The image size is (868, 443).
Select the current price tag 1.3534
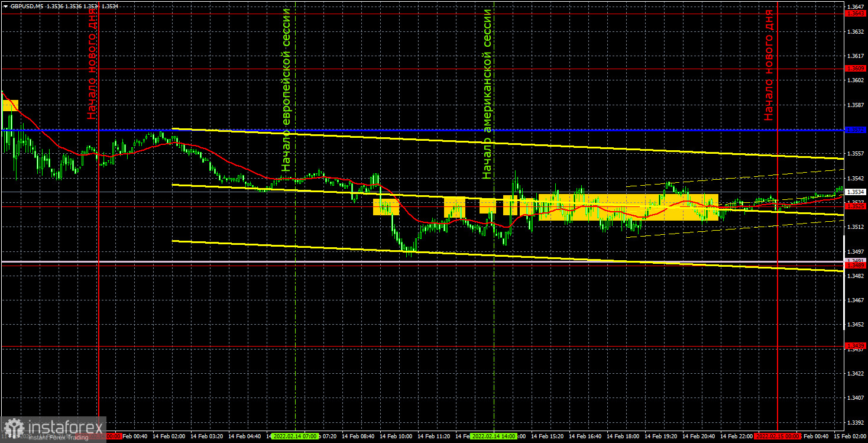pyautogui.click(x=855, y=192)
